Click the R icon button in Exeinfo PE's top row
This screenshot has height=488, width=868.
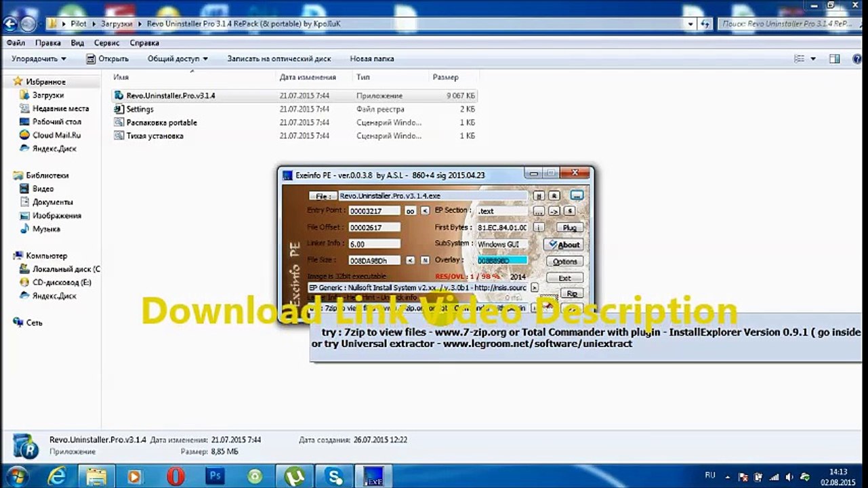(553, 196)
